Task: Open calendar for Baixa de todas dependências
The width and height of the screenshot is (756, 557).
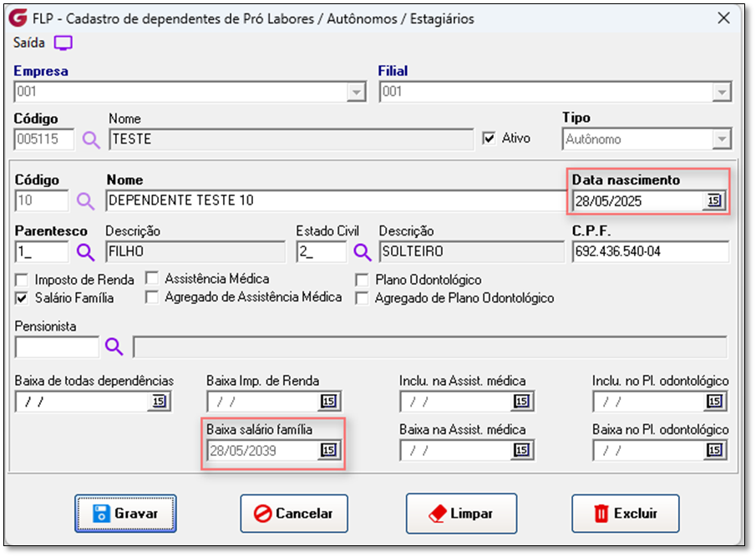Action: tap(159, 401)
